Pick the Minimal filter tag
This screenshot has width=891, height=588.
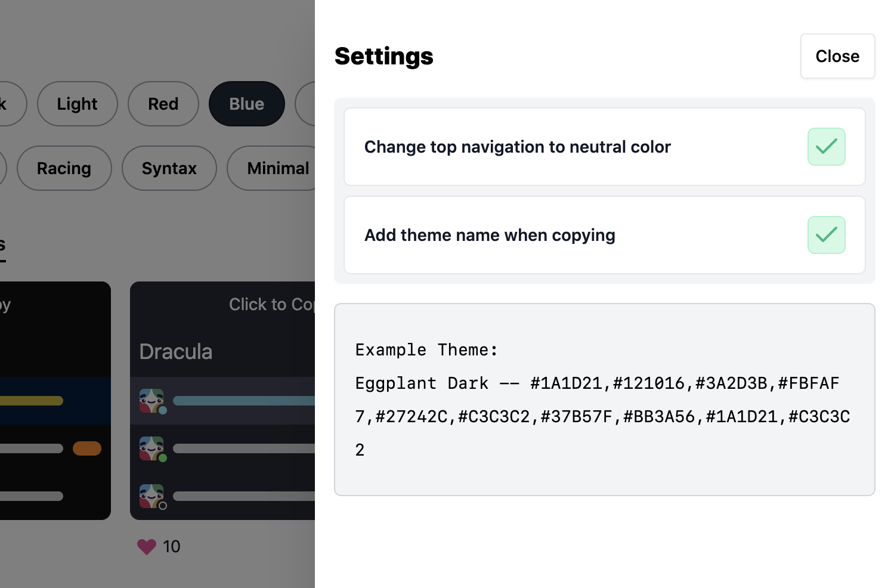pos(277,168)
